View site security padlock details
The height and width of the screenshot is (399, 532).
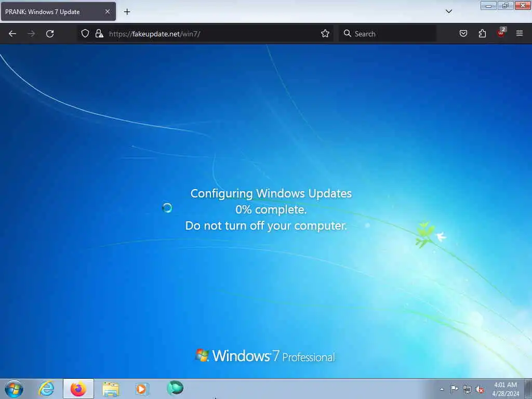[x=99, y=33]
